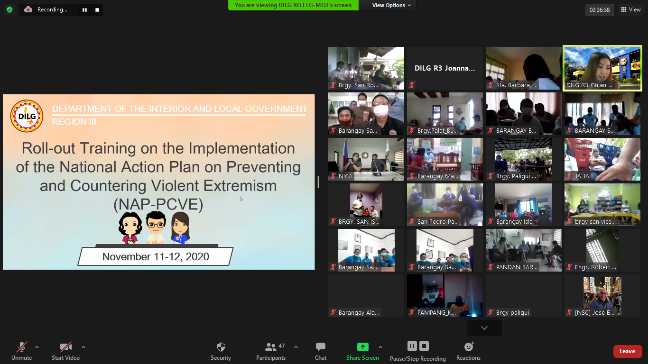The height and width of the screenshot is (364, 648).
Task: Open the Participants panel icon
Action: (271, 347)
